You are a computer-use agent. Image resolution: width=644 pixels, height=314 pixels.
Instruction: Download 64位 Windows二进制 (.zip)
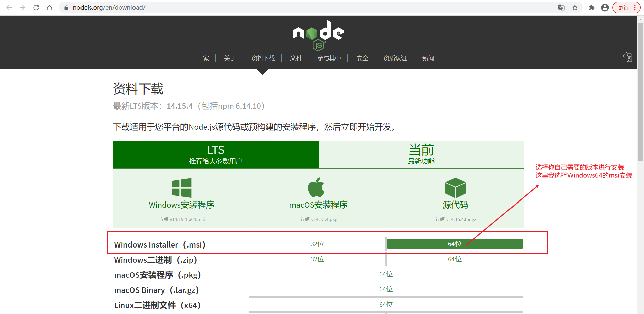(x=455, y=259)
